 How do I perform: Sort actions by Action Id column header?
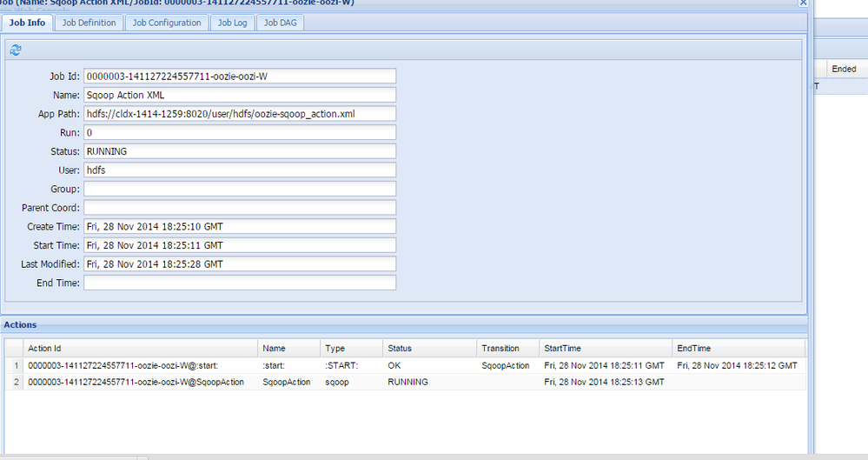pyautogui.click(x=140, y=348)
